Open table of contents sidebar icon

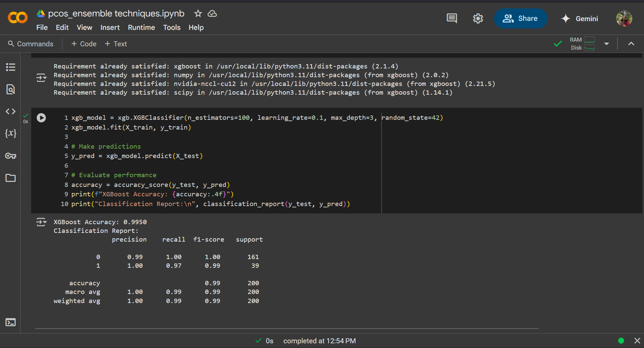pos(11,67)
